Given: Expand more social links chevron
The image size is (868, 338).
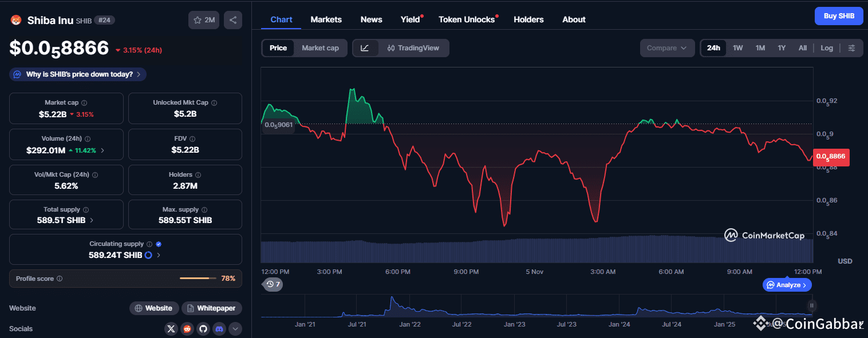Looking at the screenshot, I should (x=235, y=329).
